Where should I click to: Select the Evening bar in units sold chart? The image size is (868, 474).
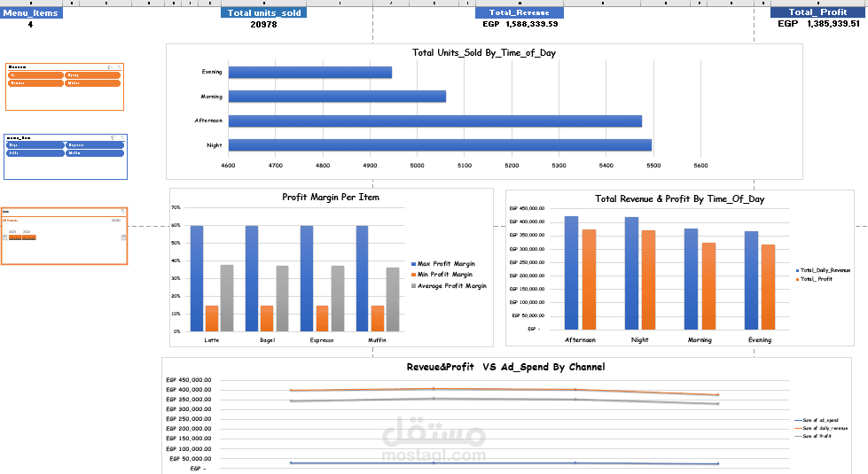click(x=310, y=73)
